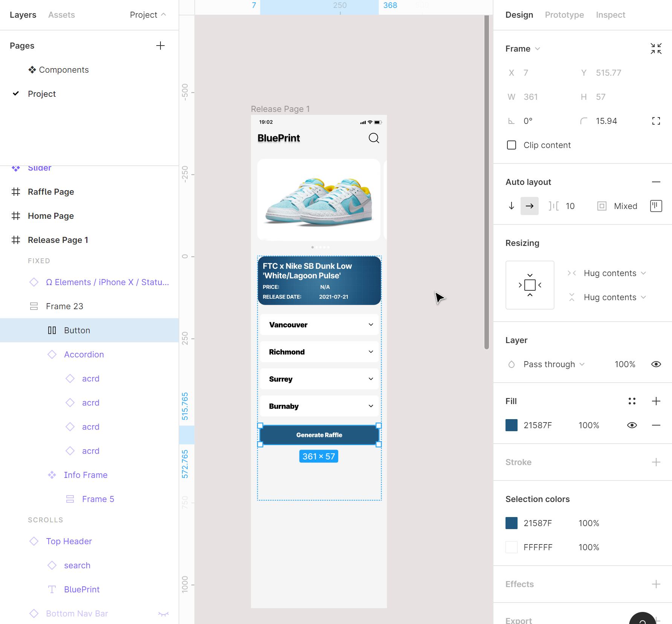Click the Accordion instance diamond icon
Viewport: 672px width, 624px height.
click(x=52, y=354)
